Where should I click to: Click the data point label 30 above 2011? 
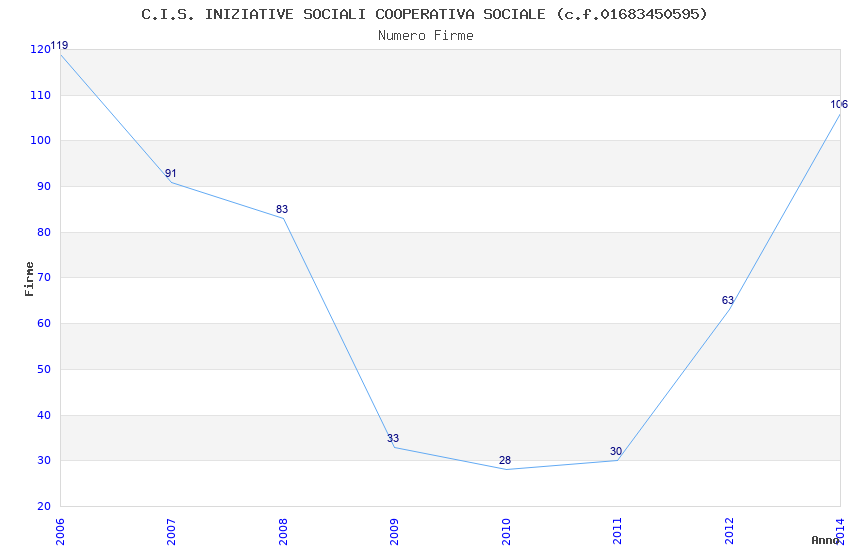(x=616, y=451)
